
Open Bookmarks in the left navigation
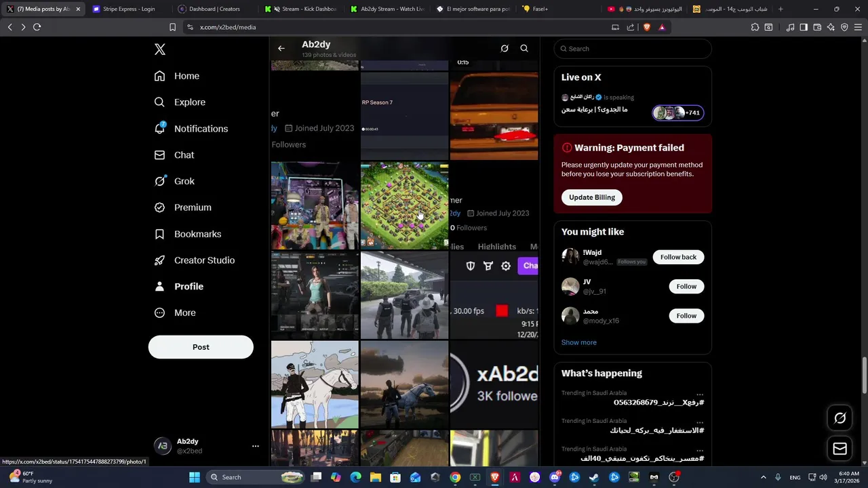tap(188, 234)
